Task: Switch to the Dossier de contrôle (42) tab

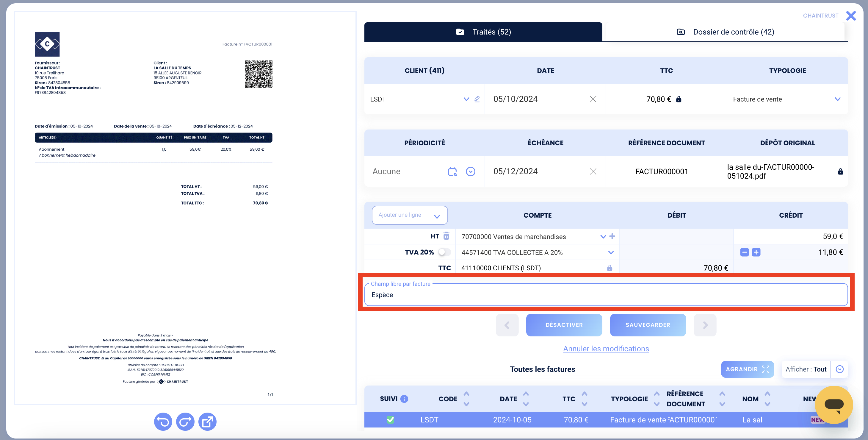Action: 725,32
